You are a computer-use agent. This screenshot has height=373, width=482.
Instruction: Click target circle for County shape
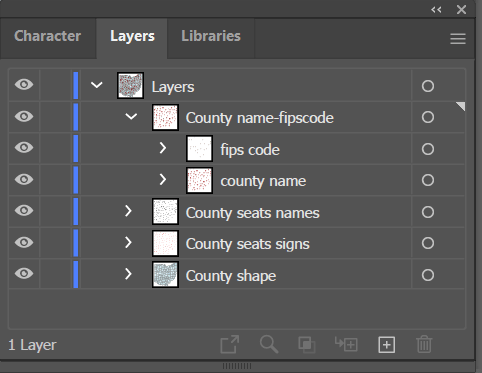[428, 275]
